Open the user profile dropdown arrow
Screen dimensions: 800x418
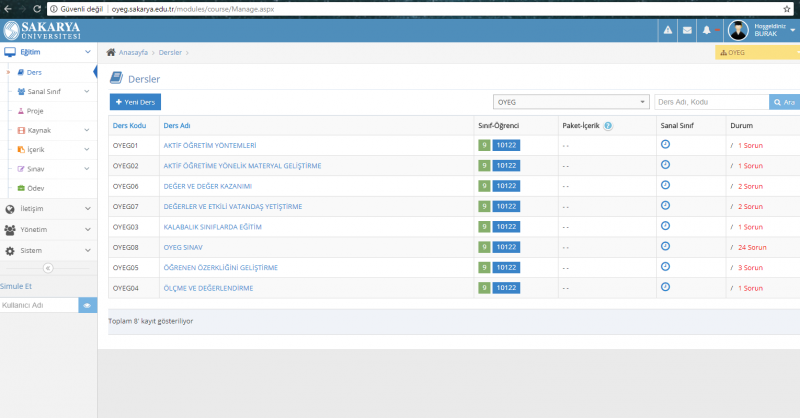(x=792, y=31)
